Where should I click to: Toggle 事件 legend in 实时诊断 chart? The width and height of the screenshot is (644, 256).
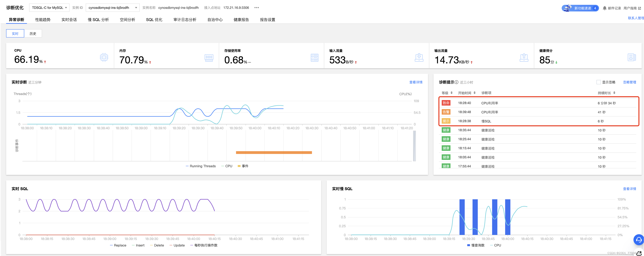pos(243,166)
